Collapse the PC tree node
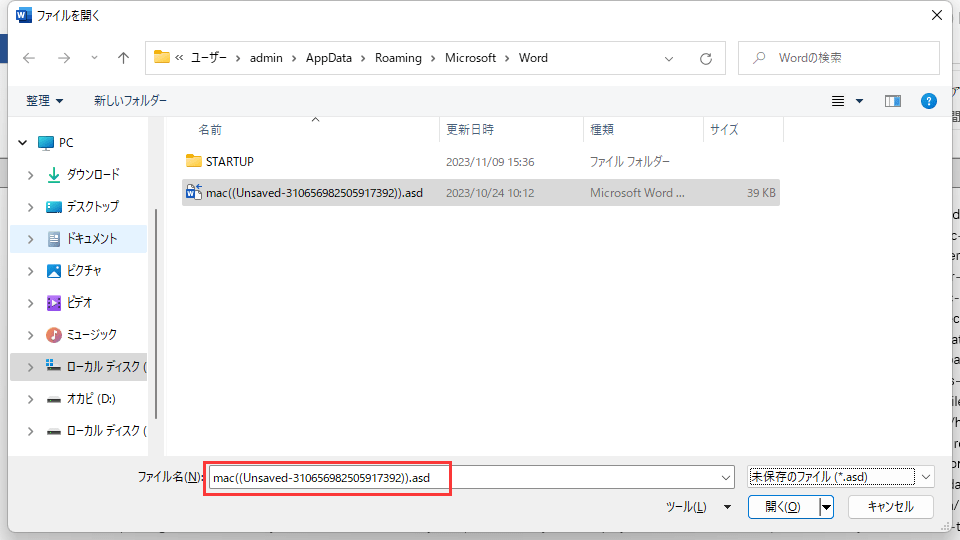The height and width of the screenshot is (540, 960). point(23,143)
